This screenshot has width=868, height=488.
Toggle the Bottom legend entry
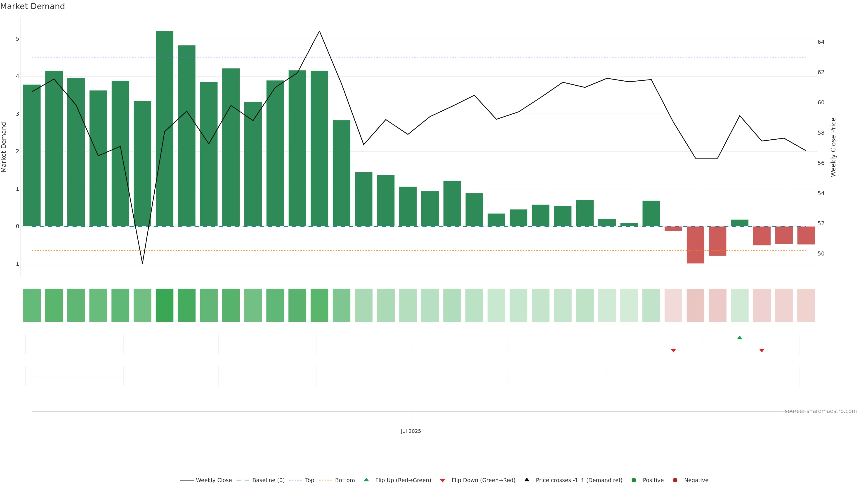[x=345, y=480]
